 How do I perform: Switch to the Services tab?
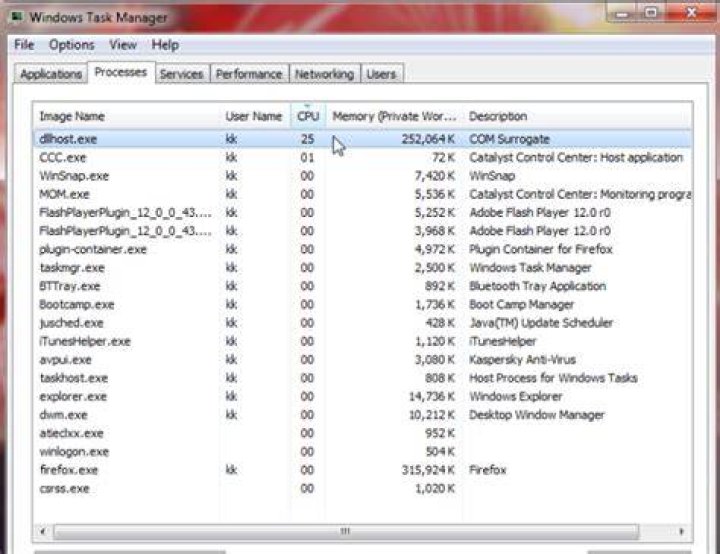[x=181, y=74]
